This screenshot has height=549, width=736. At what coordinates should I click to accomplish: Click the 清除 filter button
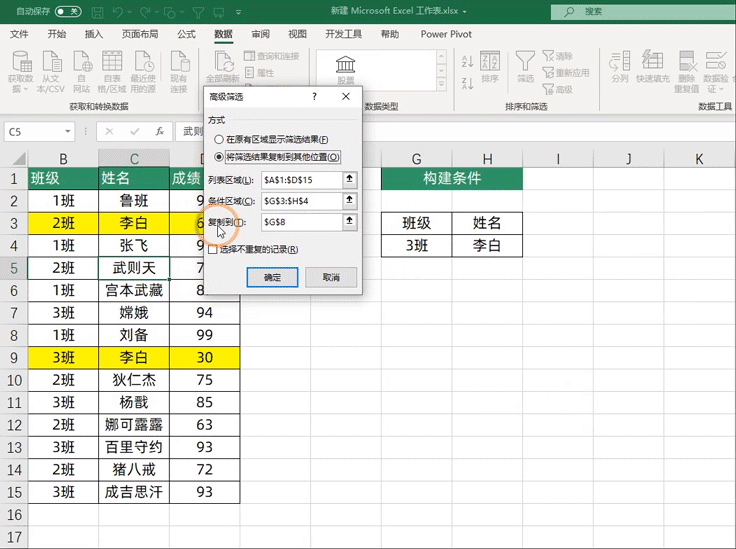(x=558, y=56)
